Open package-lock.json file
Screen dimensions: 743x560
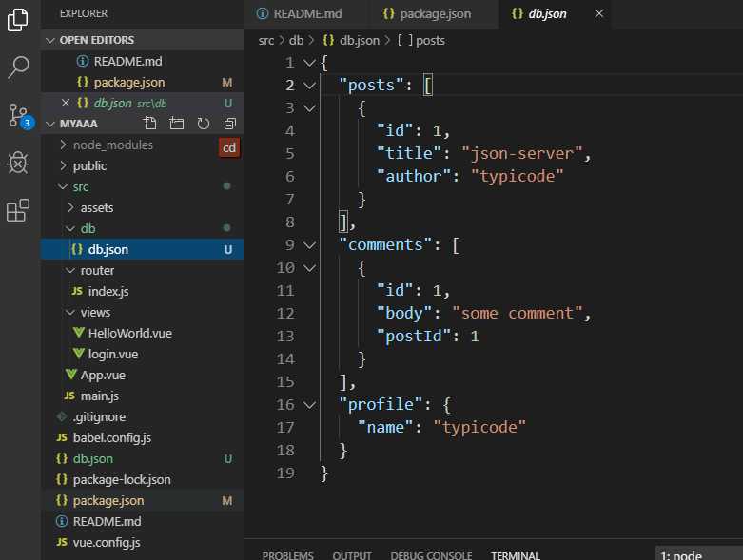(142, 479)
